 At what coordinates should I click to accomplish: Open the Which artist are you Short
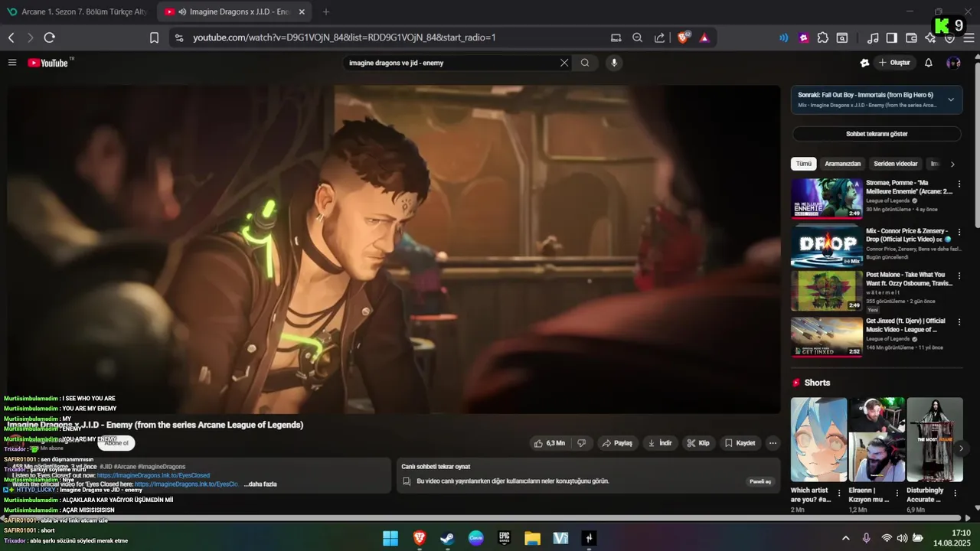(x=818, y=439)
